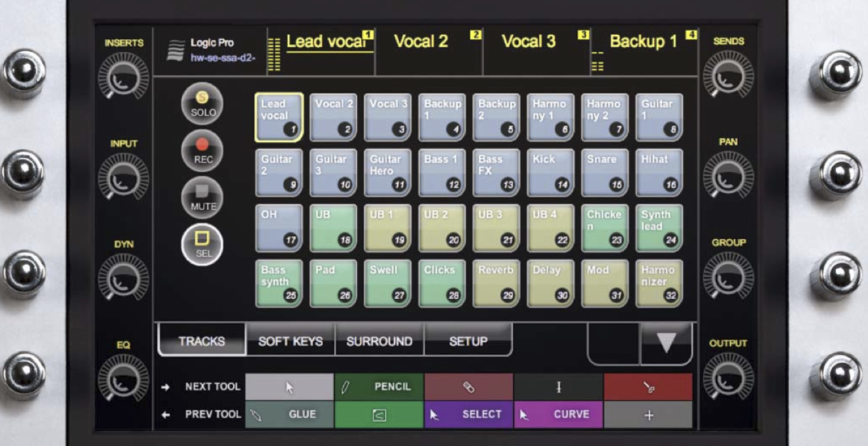Select track pad Harmony 2

[605, 117]
